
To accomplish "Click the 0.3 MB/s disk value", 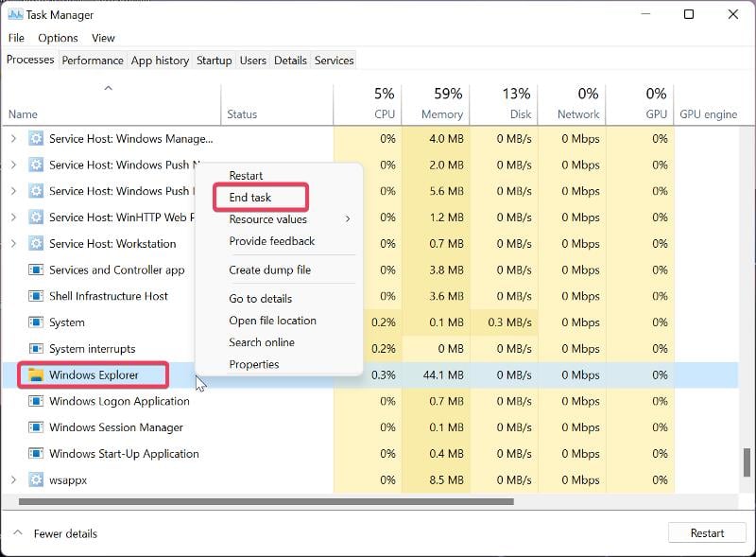I will (509, 322).
